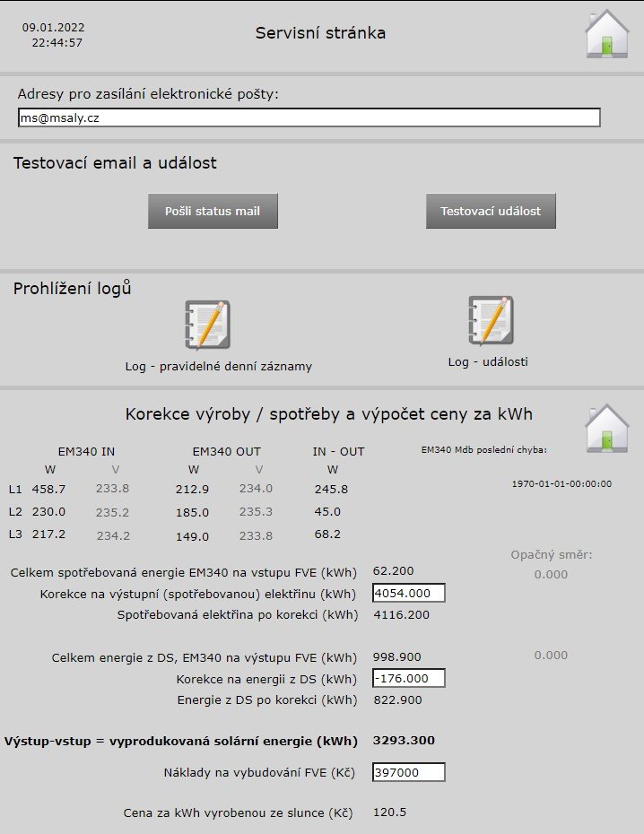
Task: Click the Spotřebovaná elektřina po korekci label
Action: [x=238, y=615]
